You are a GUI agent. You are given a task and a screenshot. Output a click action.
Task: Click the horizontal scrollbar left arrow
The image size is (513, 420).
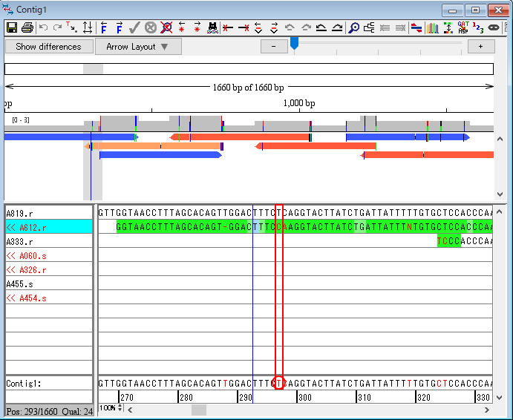point(130,410)
